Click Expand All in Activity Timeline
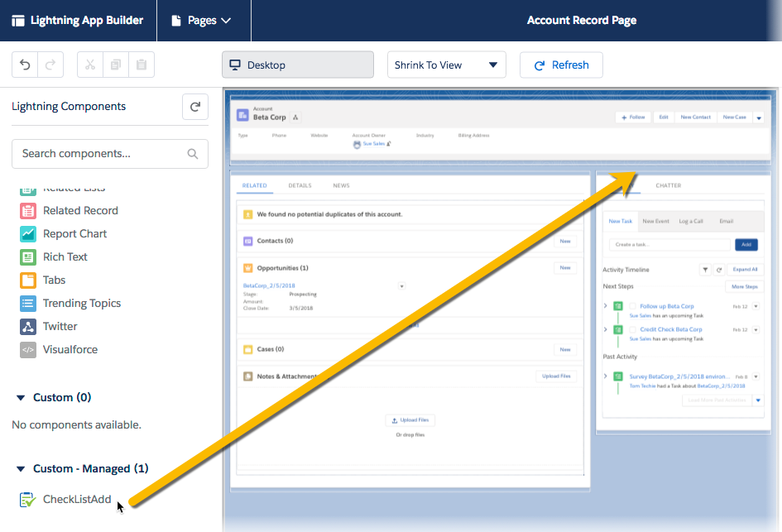Screen dimensions: 782x532 (745, 270)
